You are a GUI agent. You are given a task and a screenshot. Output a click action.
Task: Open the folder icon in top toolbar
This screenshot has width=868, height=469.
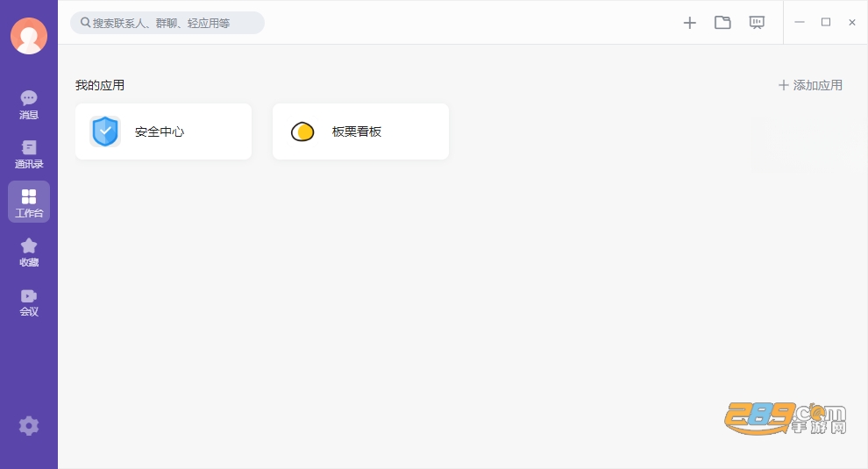722,23
